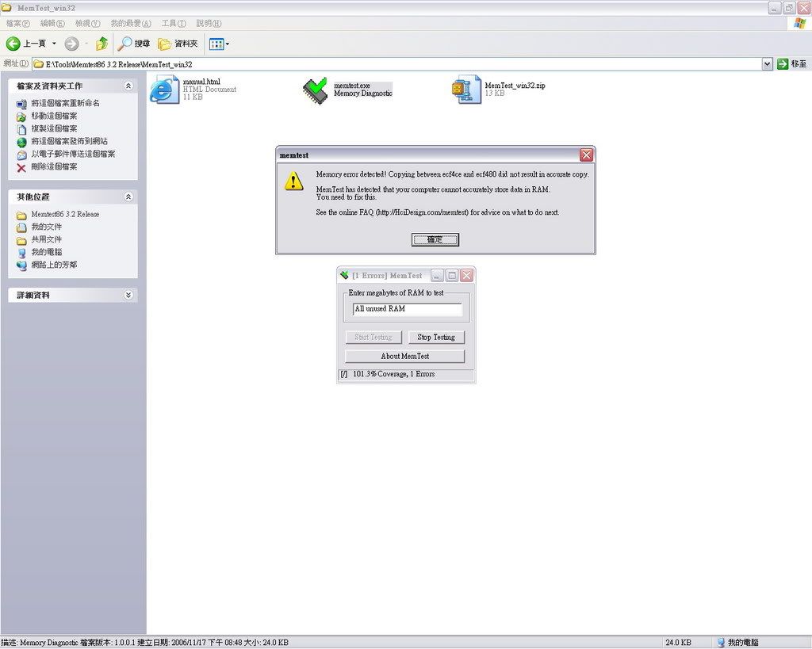
Task: Confirm the memory error dialog OK button
Action: 435,239
